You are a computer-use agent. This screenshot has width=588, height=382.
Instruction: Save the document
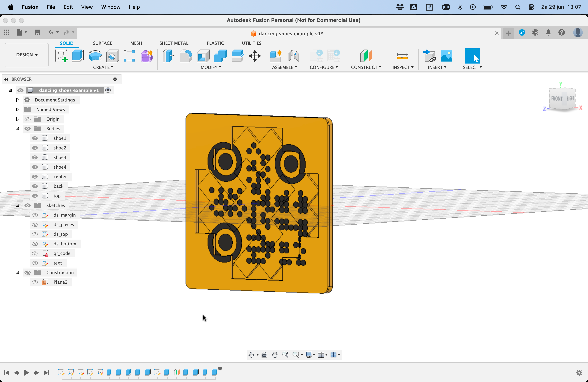click(x=38, y=32)
